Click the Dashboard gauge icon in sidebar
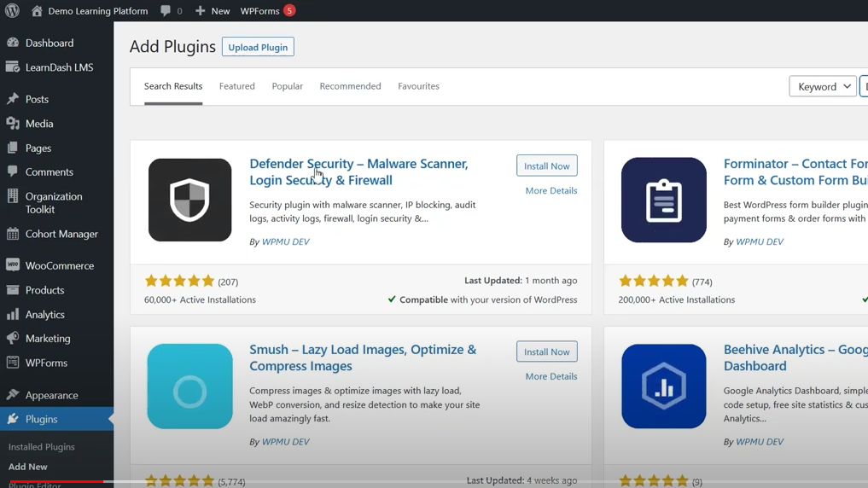Viewport: 868px width, 488px height. click(13, 43)
